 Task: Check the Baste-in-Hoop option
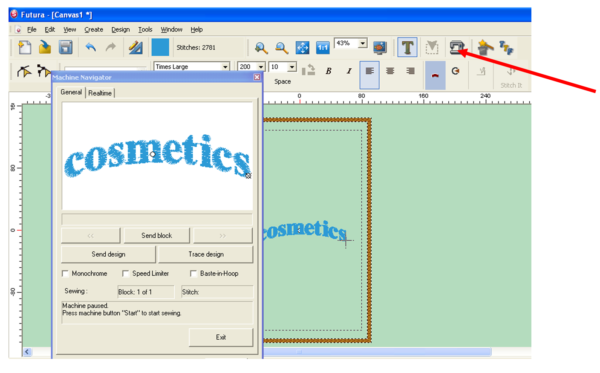point(193,274)
